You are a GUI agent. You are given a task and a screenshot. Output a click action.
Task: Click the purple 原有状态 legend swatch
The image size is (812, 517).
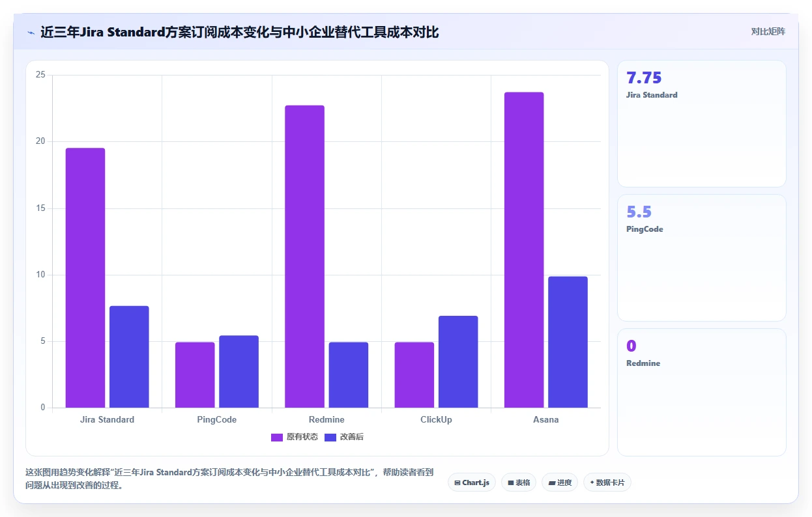tap(277, 437)
